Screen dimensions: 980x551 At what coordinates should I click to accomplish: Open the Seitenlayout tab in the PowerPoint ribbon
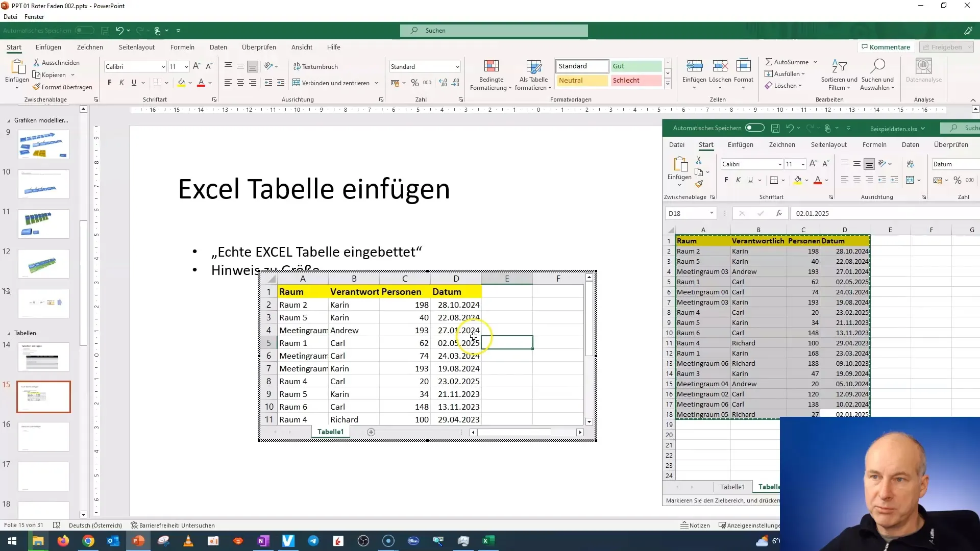click(x=137, y=47)
